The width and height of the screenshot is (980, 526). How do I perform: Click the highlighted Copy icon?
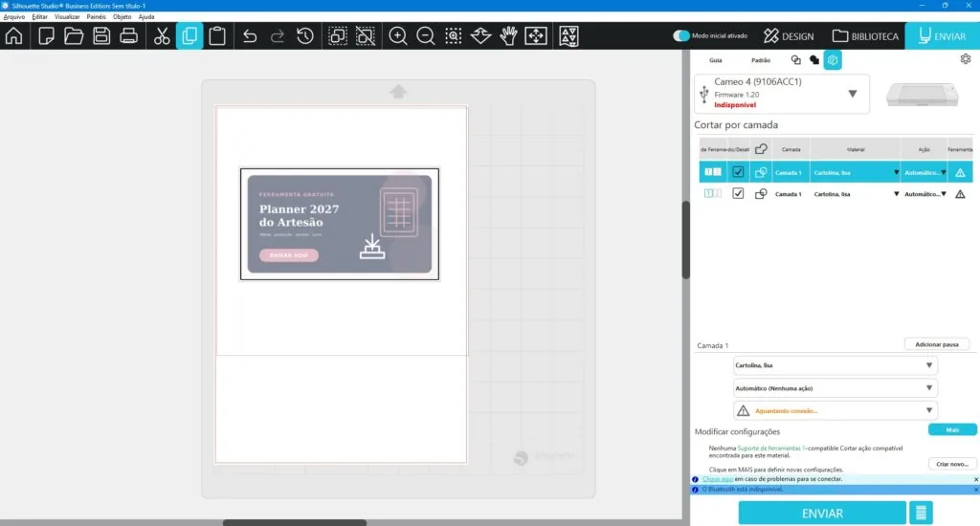[x=189, y=35]
